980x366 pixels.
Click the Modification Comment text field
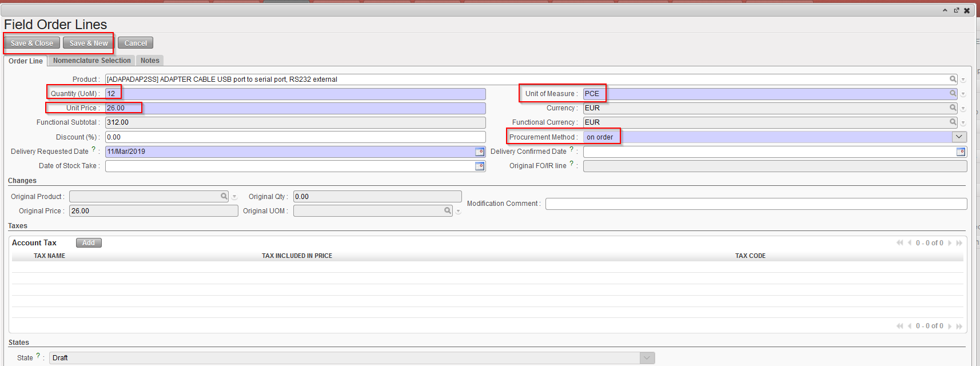pyautogui.click(x=755, y=204)
